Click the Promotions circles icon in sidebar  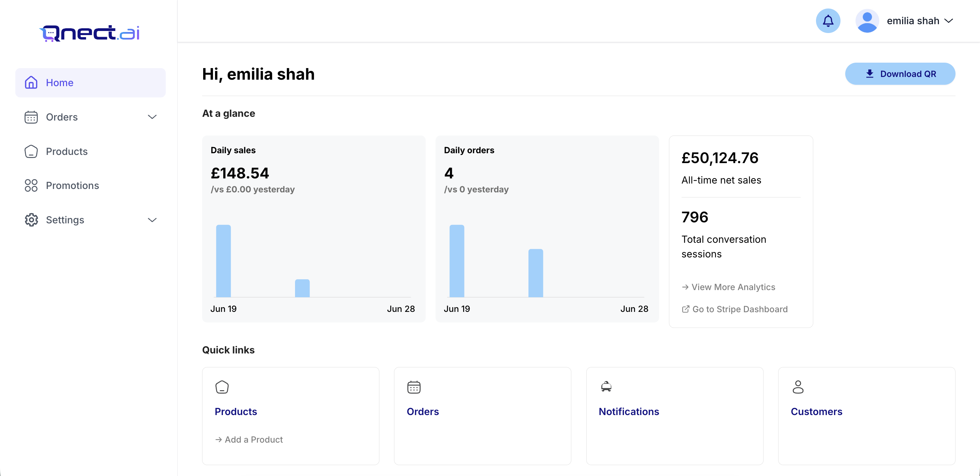[31, 186]
